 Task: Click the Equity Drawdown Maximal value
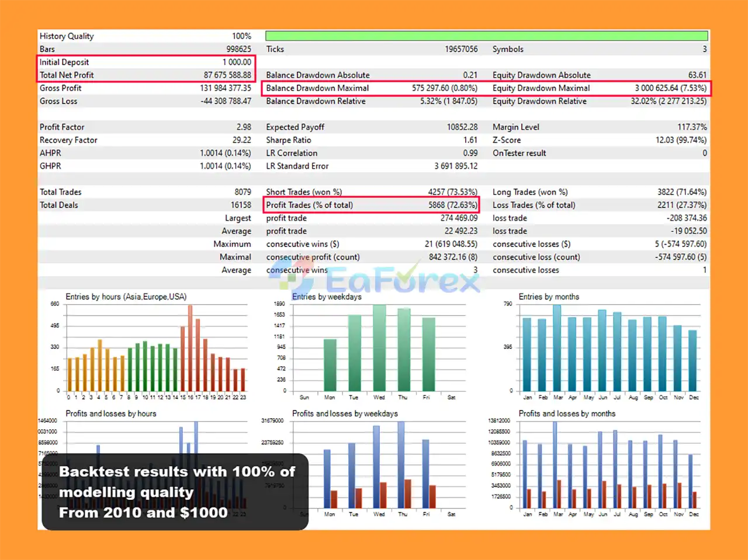click(x=670, y=88)
